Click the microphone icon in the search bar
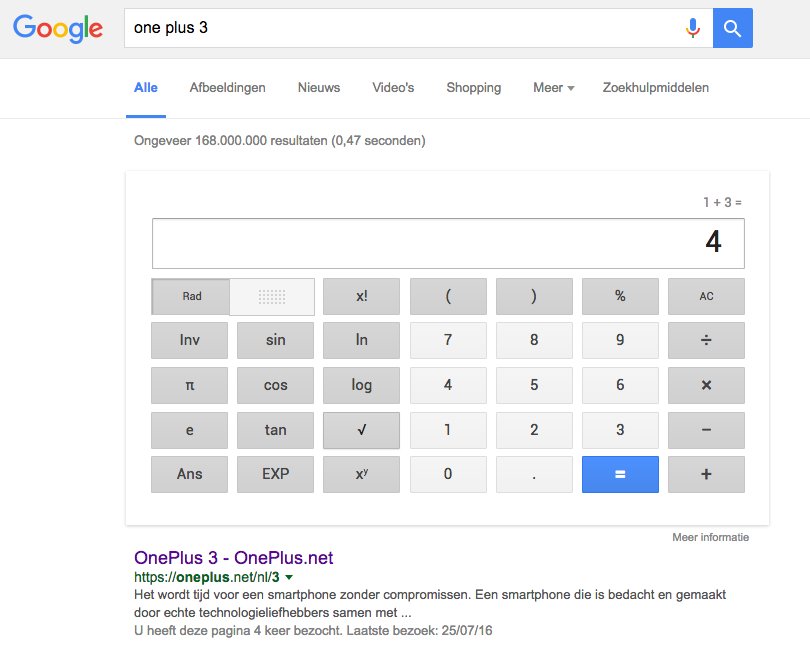Screen dimensions: 810x652 pyautogui.click(x=694, y=28)
